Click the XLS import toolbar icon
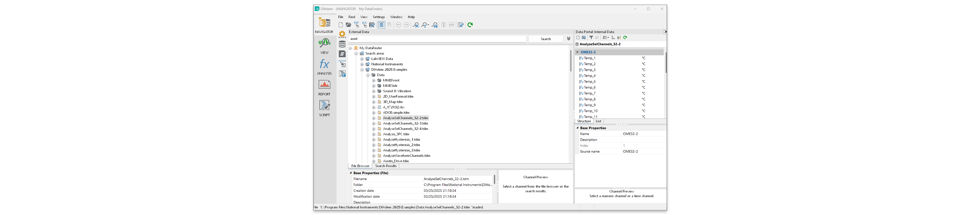980x215 pixels. (364, 25)
